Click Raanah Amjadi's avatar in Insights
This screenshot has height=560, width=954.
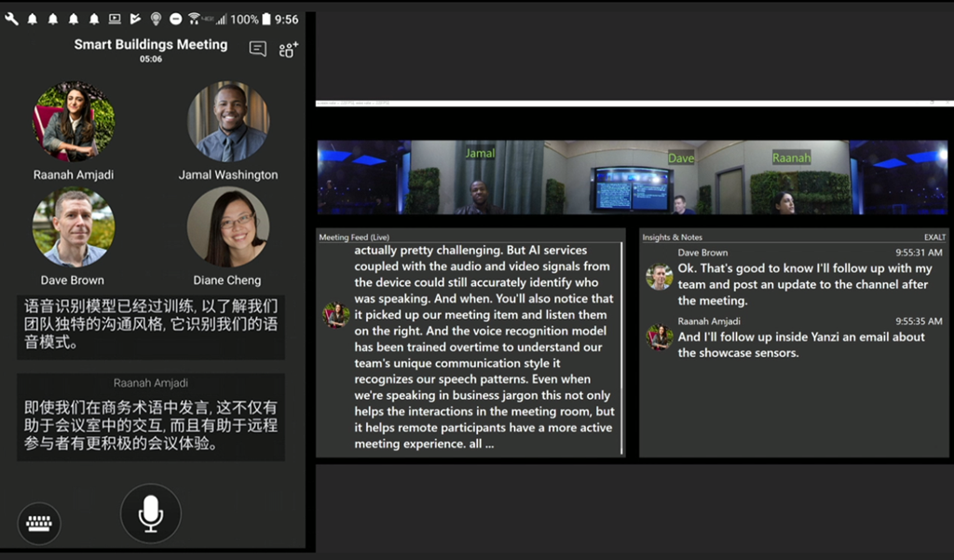coord(659,336)
